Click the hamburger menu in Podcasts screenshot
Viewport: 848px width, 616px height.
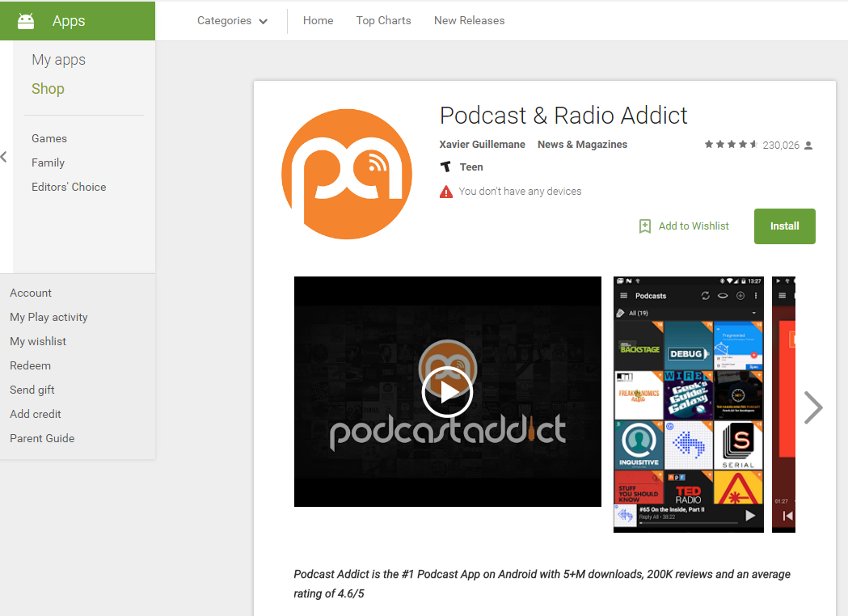point(623,296)
